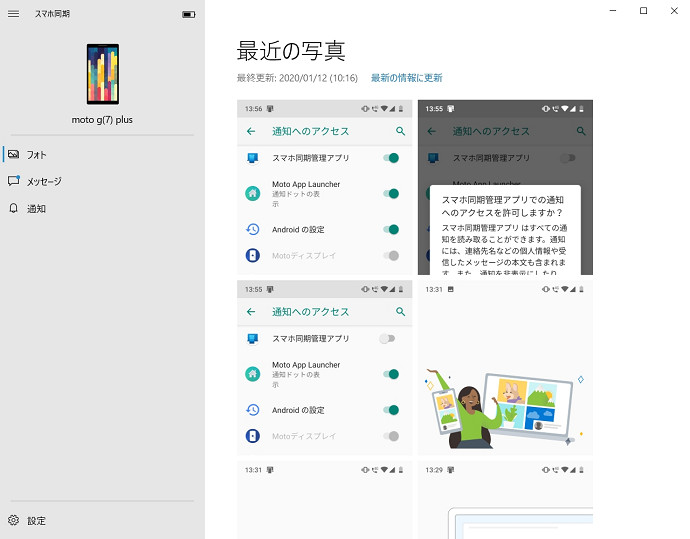690x539 pixels.
Task: Toggle スマホ同期管理アプリ switch in 13:56 screenshot
Action: [x=391, y=158]
